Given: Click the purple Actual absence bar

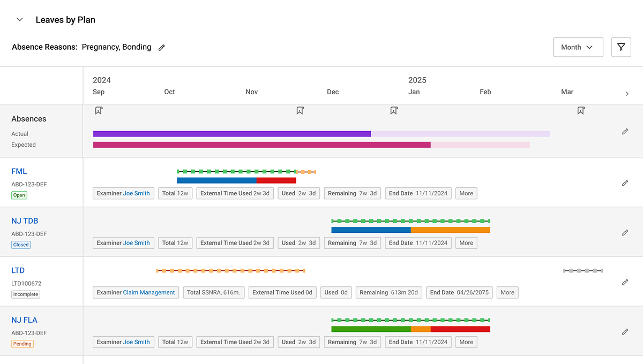Looking at the screenshot, I should click(x=231, y=134).
